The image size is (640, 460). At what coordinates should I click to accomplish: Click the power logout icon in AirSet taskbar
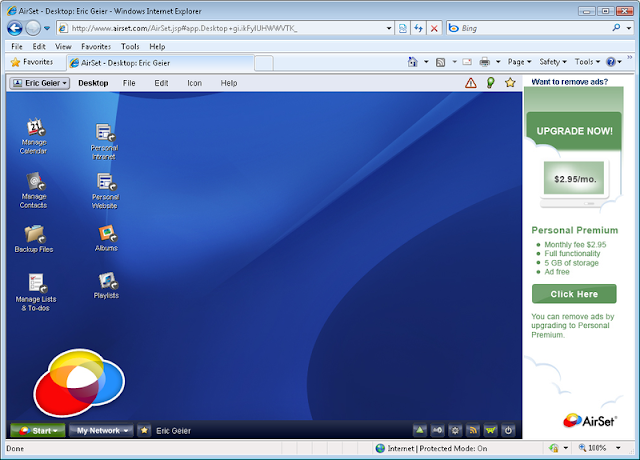coord(508,430)
